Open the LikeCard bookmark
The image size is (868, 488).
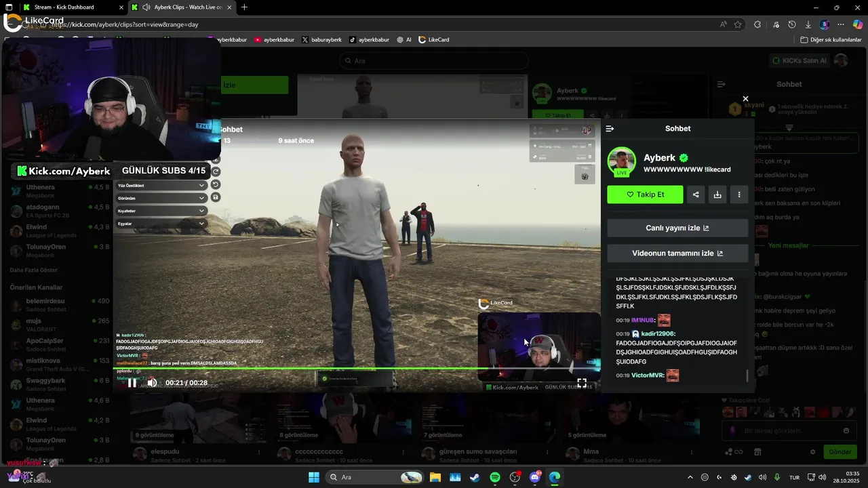click(434, 40)
